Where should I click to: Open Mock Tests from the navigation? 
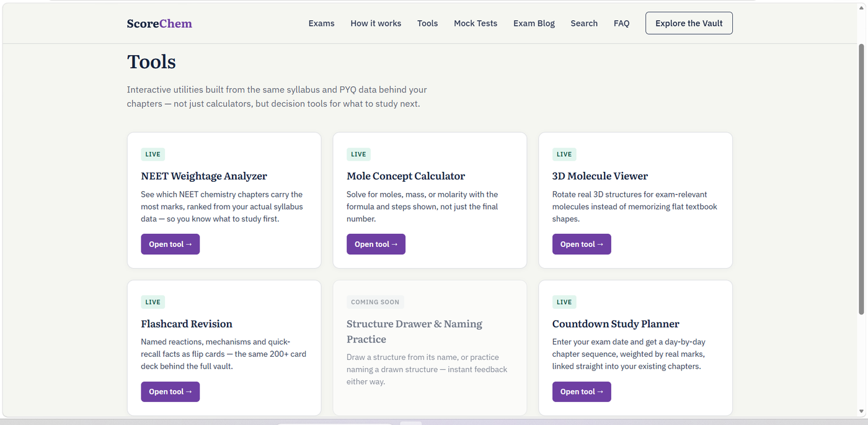coord(476,24)
